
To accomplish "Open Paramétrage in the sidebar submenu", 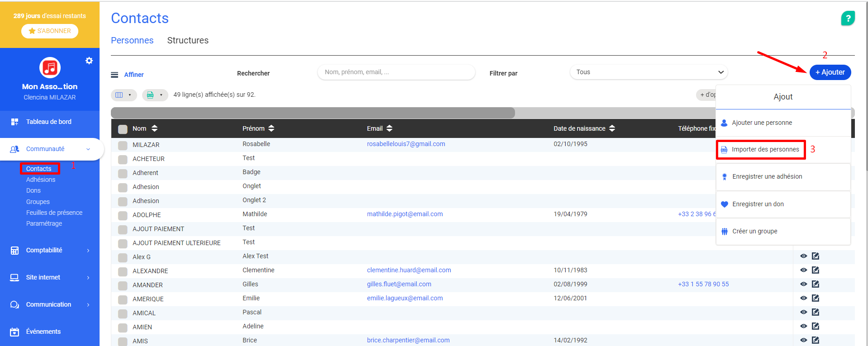I will [44, 223].
